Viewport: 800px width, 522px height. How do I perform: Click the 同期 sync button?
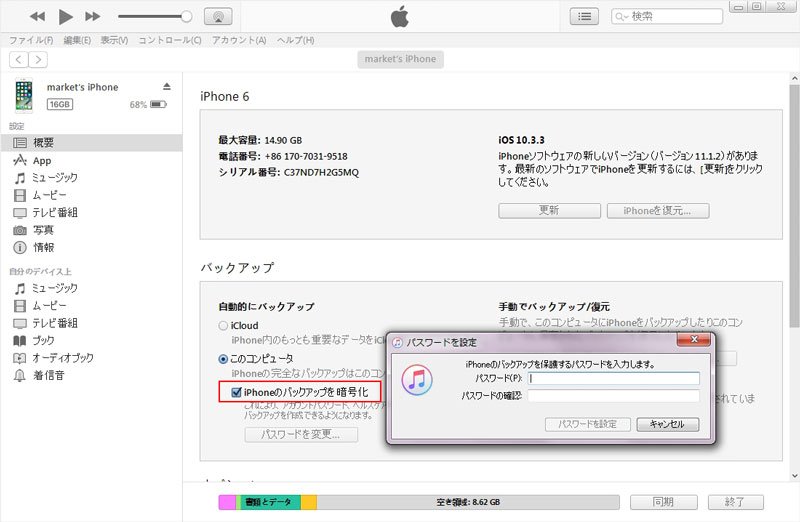click(663, 502)
